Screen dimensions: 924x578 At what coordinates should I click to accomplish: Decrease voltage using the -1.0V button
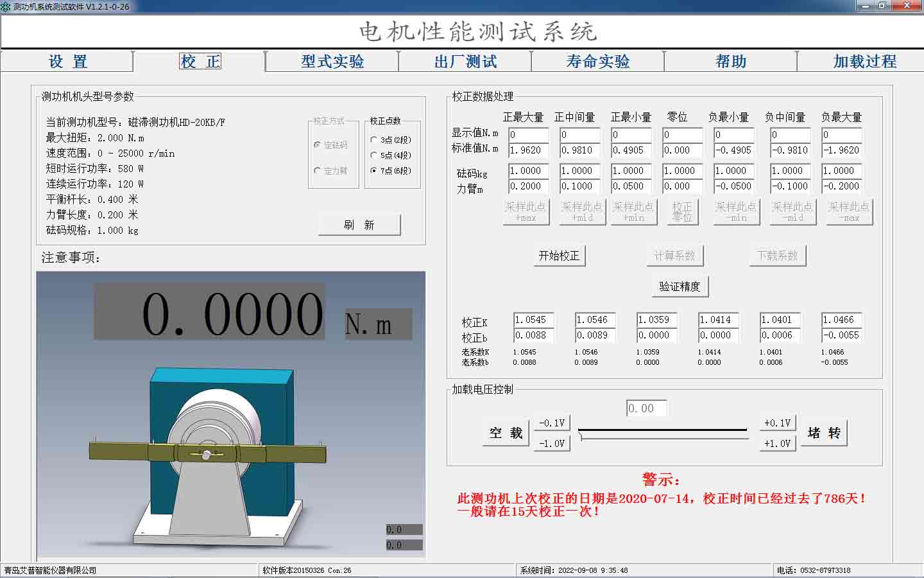[x=551, y=442]
